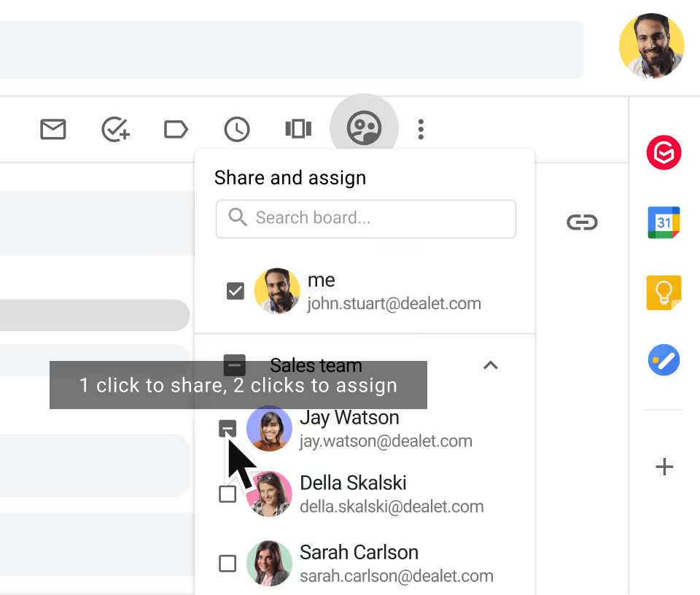This screenshot has width=700, height=595.
Task: Copy link using the chain icon
Action: (x=582, y=222)
